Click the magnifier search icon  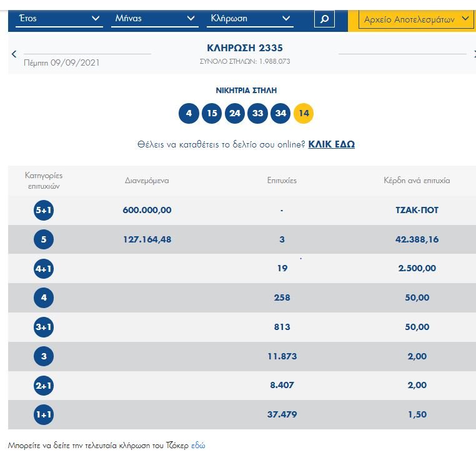click(324, 19)
